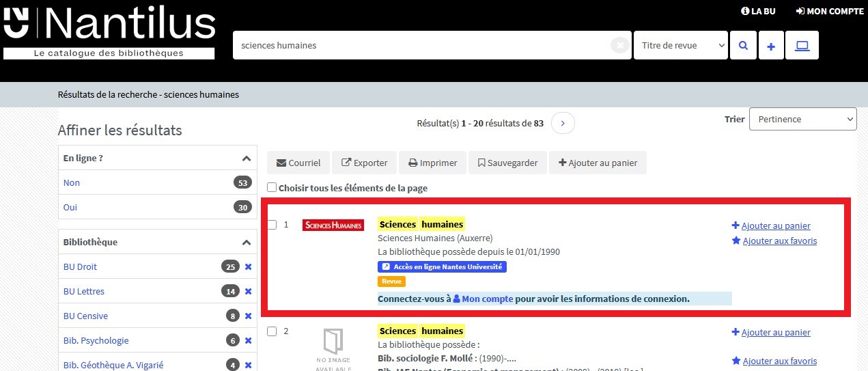
Task: Tick the checkbox for result 1
Action: 272,225
